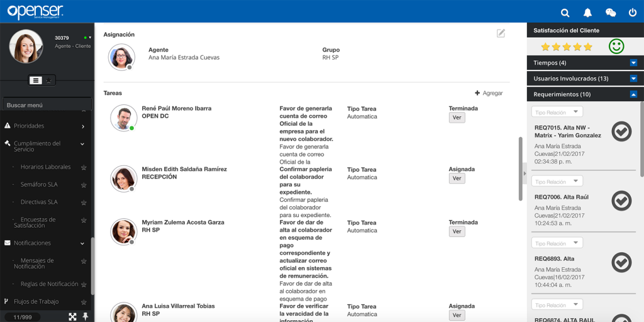Click the edit pencil icon for Asignación
644x322 pixels.
pos(501,33)
